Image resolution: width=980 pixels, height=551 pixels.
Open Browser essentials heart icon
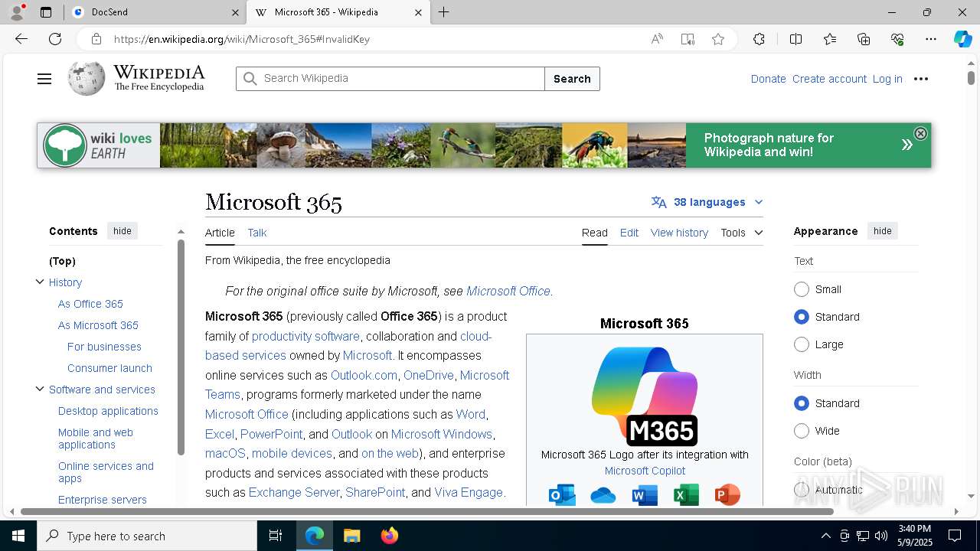click(897, 39)
